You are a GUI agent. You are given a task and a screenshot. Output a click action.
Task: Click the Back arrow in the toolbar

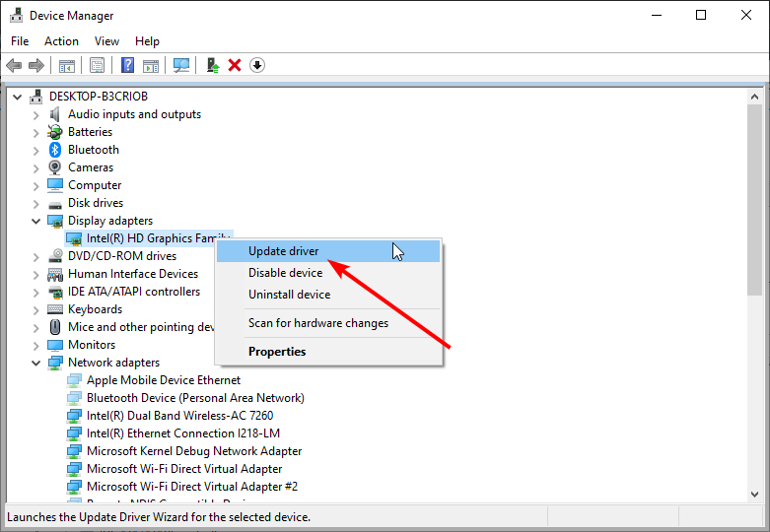[14, 65]
